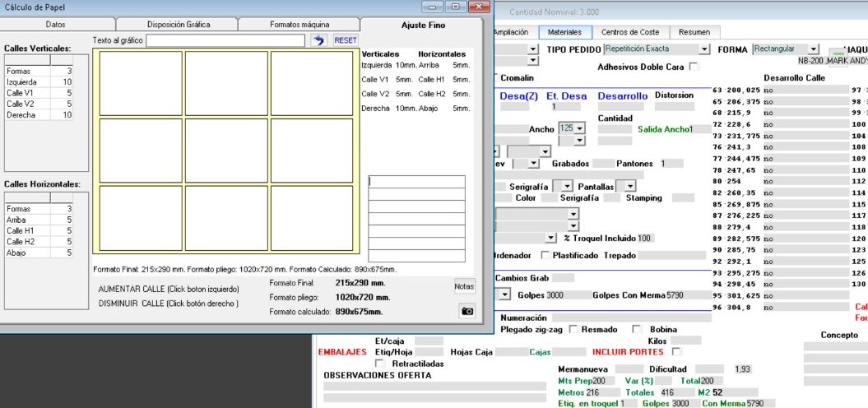Image resolution: width=868 pixels, height=408 pixels.
Task: Switch to the Datos tab
Action: pyautogui.click(x=55, y=25)
